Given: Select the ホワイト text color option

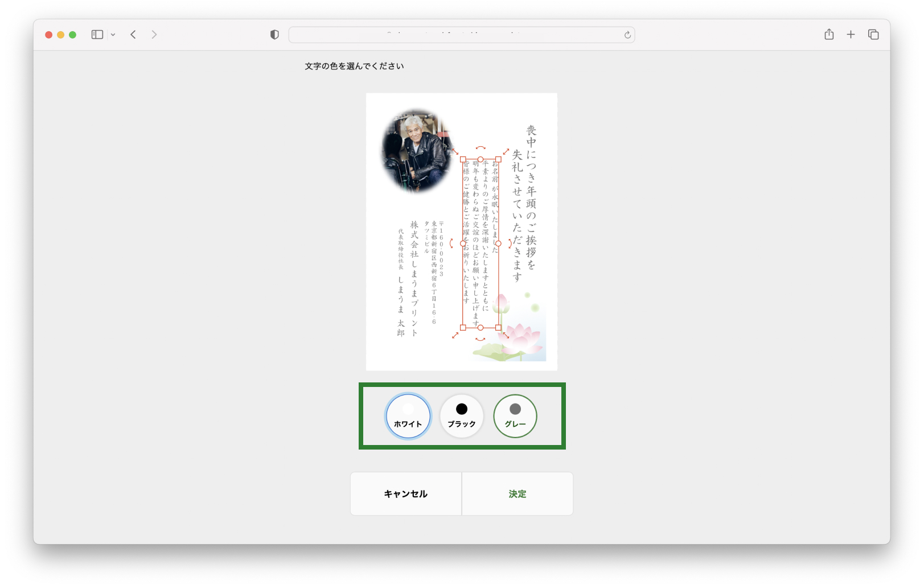Looking at the screenshot, I should click(408, 417).
